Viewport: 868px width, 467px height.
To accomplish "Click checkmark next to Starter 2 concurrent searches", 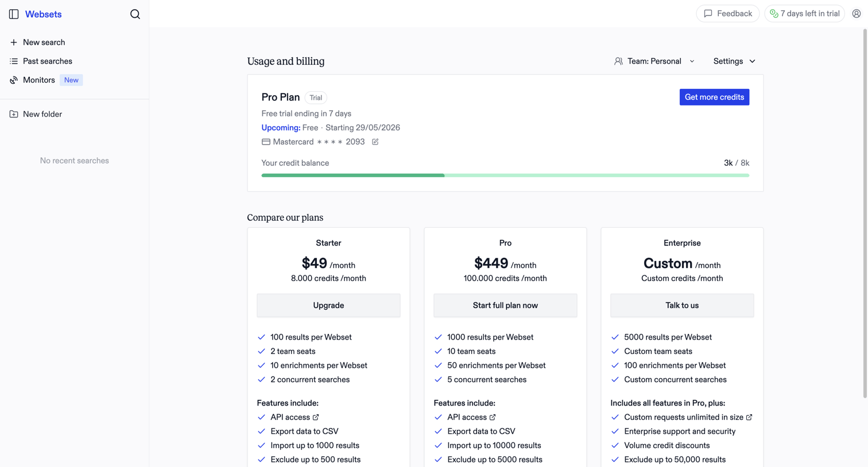I will coord(261,380).
